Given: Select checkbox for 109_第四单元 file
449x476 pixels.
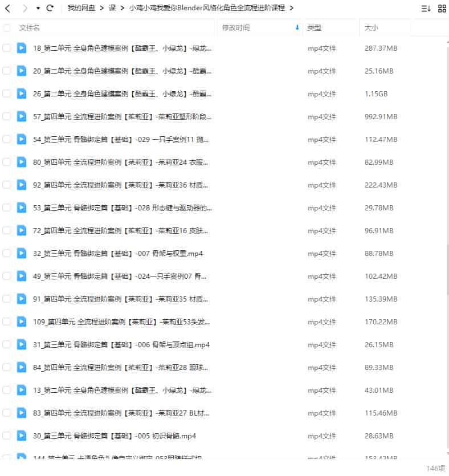Looking at the screenshot, I should [x=7, y=322].
